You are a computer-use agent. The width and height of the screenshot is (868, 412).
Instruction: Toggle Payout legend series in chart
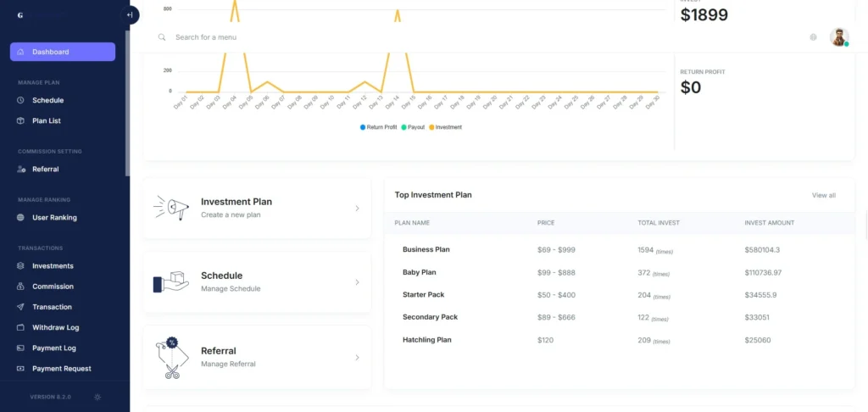(413, 127)
